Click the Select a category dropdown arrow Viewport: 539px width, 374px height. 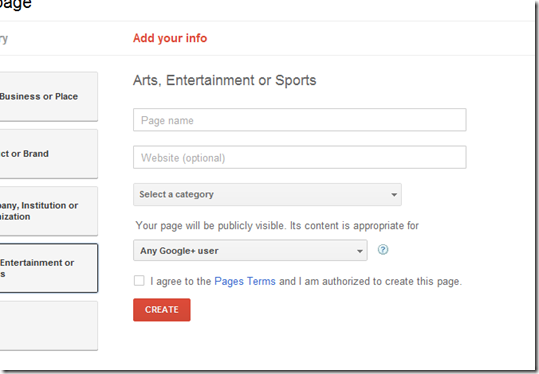click(394, 195)
